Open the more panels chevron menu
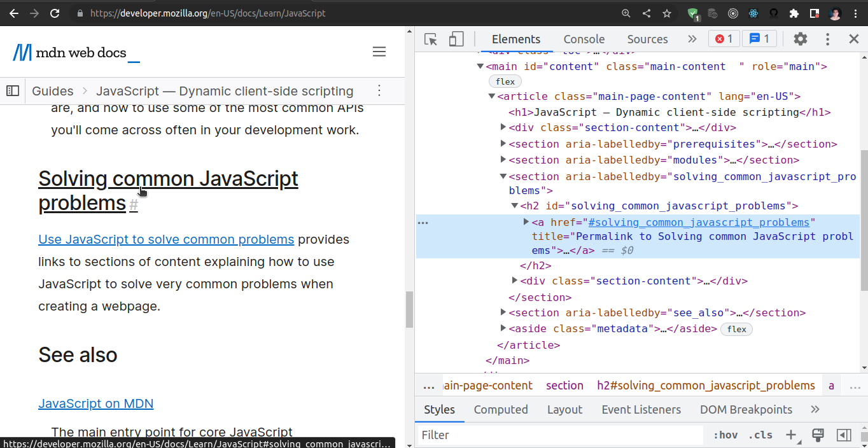 (692, 39)
